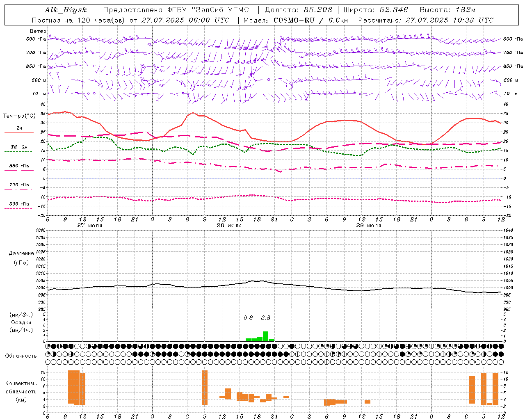The image size is (525, 420).
Task: Click the (мм/3ч.) precipitation unit label
Action: click(x=21, y=315)
